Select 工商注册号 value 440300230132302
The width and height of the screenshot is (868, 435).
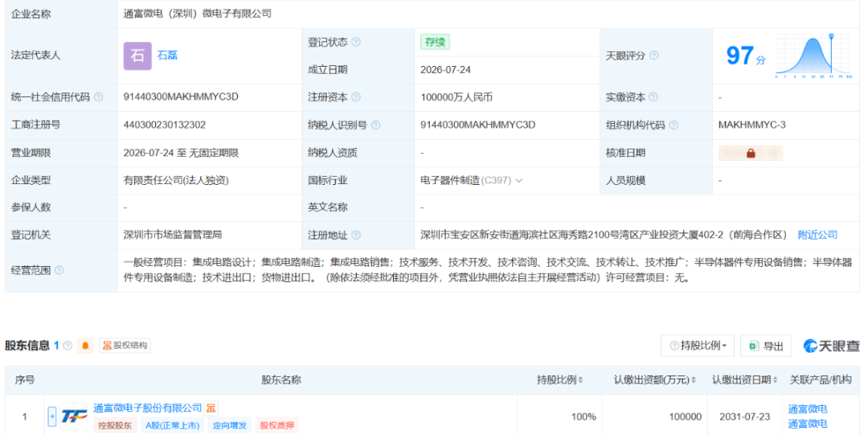coord(165,125)
